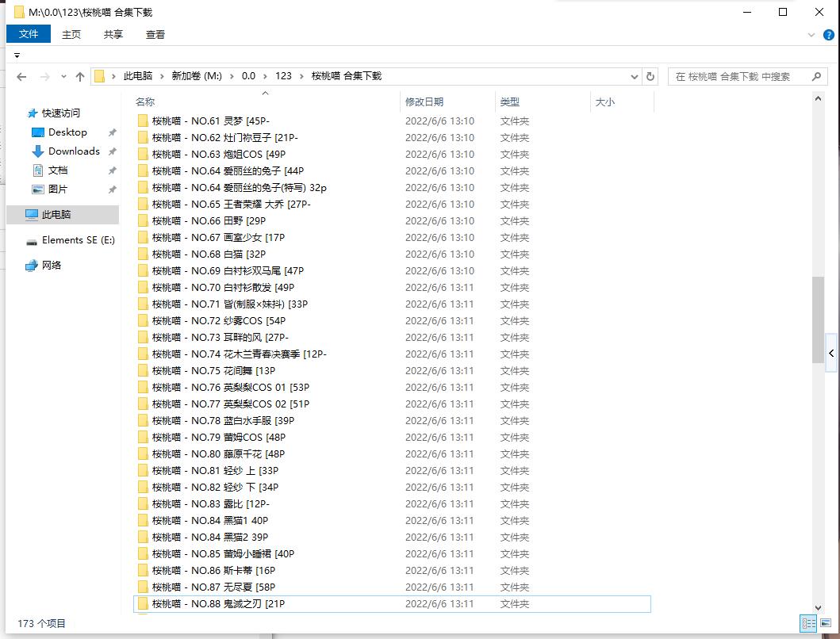
Task: Expand address bar history dropdown
Action: [x=635, y=77]
